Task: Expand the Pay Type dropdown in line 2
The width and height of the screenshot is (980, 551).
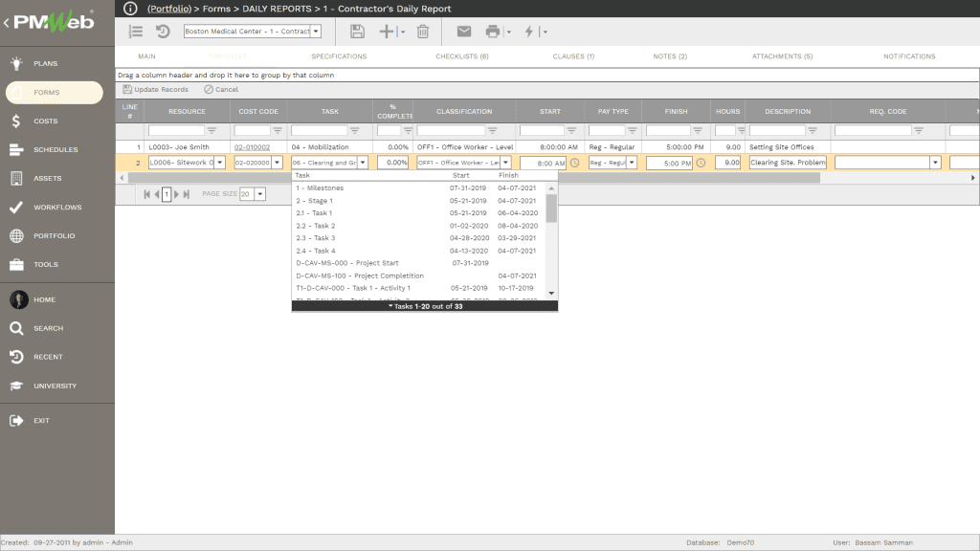Action: (x=632, y=163)
